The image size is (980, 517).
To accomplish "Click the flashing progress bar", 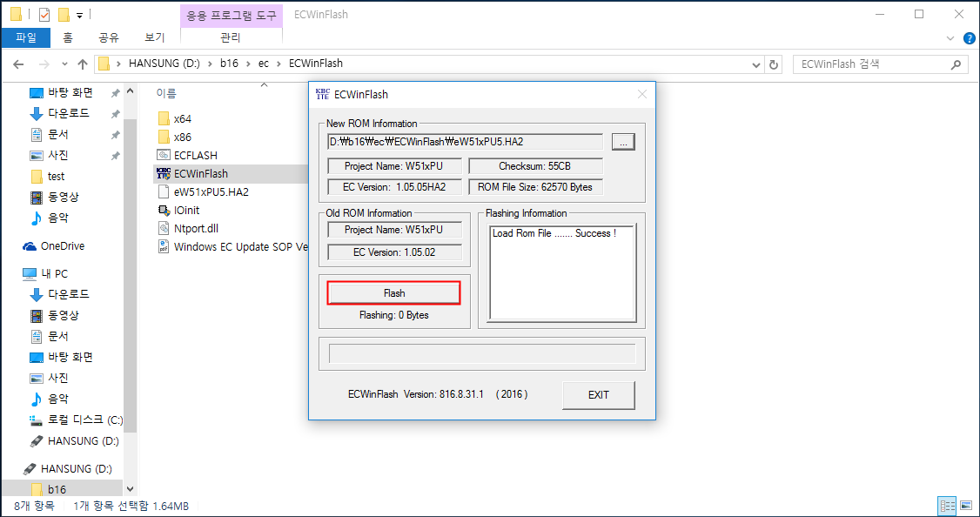I will pos(482,353).
